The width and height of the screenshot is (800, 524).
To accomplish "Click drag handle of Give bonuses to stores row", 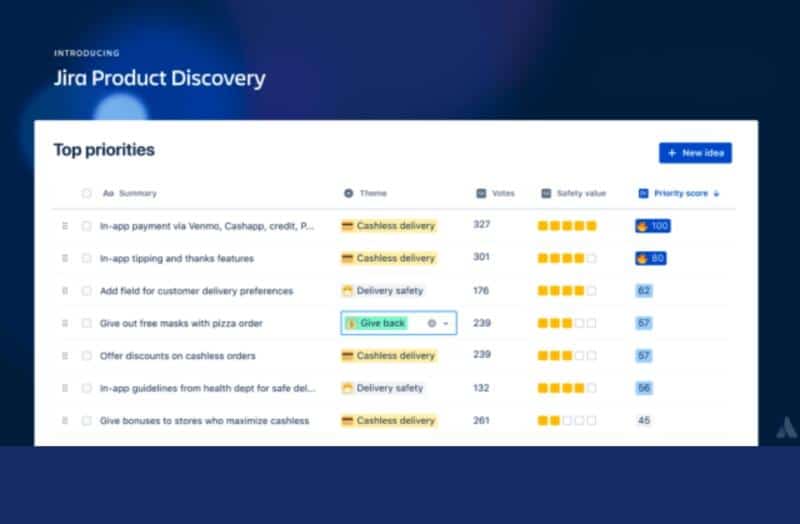I will click(65, 421).
